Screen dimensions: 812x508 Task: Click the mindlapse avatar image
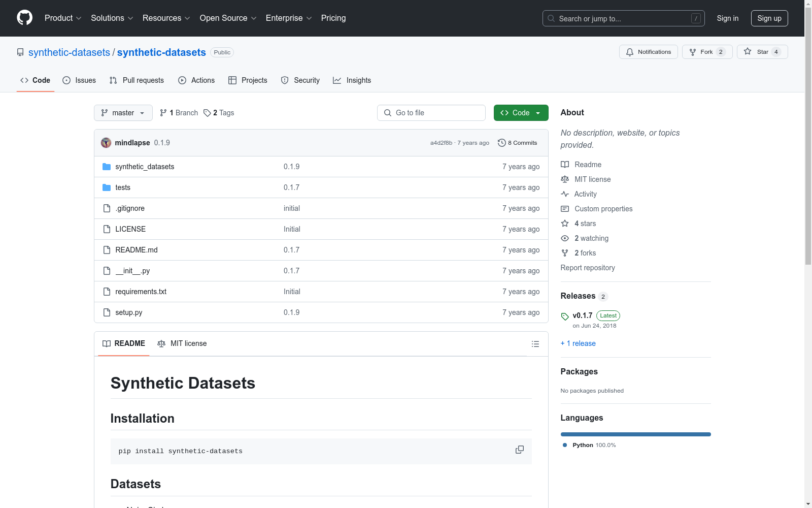(x=106, y=143)
